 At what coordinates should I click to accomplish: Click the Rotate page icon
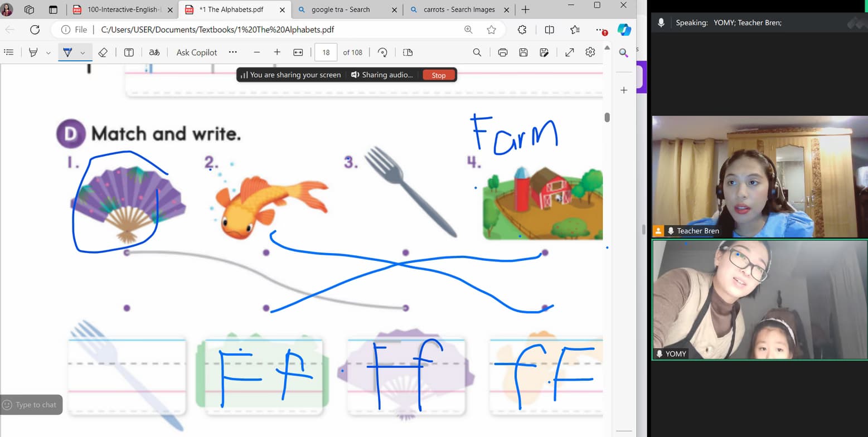point(382,52)
